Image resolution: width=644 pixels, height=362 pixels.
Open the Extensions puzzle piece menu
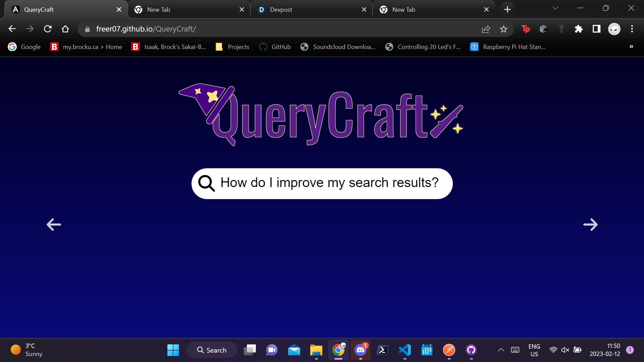pos(579,29)
